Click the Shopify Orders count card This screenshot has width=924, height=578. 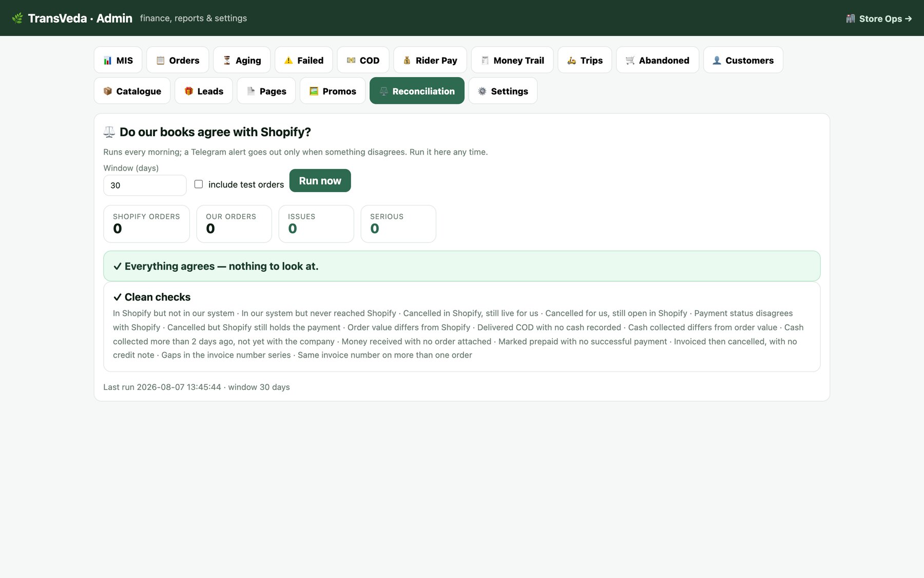[146, 224]
